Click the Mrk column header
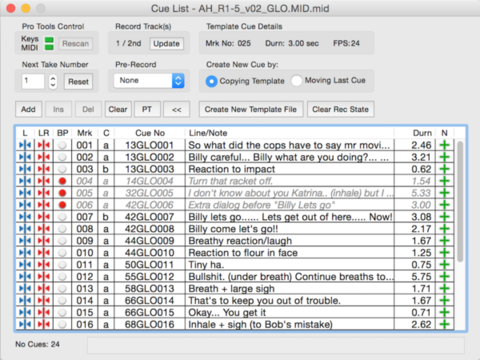Viewport: 480px width, 360px height. [x=85, y=133]
